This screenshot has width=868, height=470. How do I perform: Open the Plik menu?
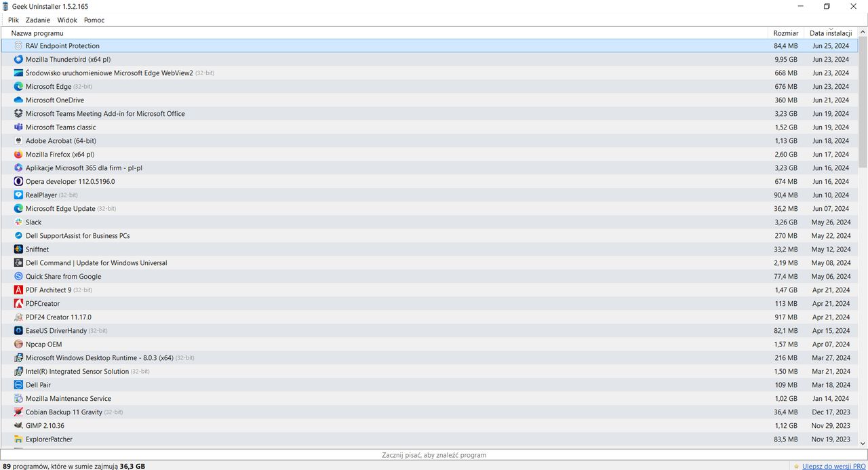[13, 20]
